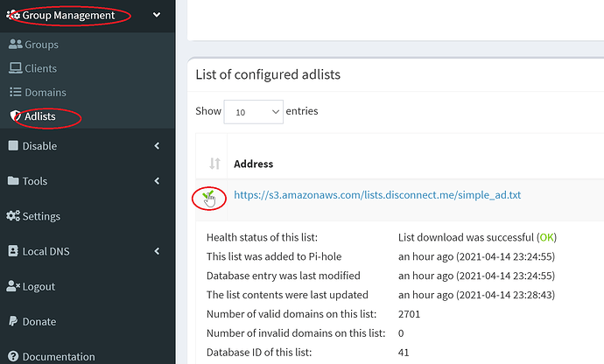The image size is (604, 364).
Task: Collapse the Group Management chevron
Action: (x=156, y=15)
